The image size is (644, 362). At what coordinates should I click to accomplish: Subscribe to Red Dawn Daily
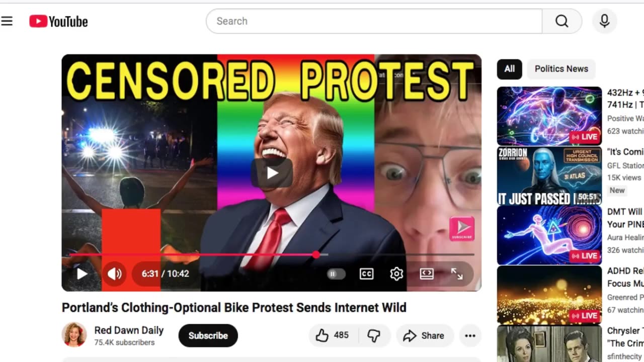(208, 335)
